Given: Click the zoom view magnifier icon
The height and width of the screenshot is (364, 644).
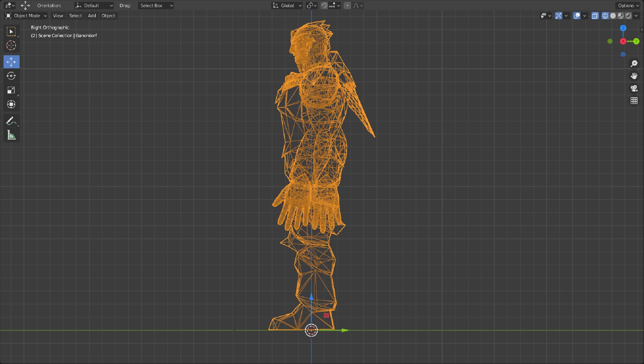Looking at the screenshot, I should tap(634, 63).
